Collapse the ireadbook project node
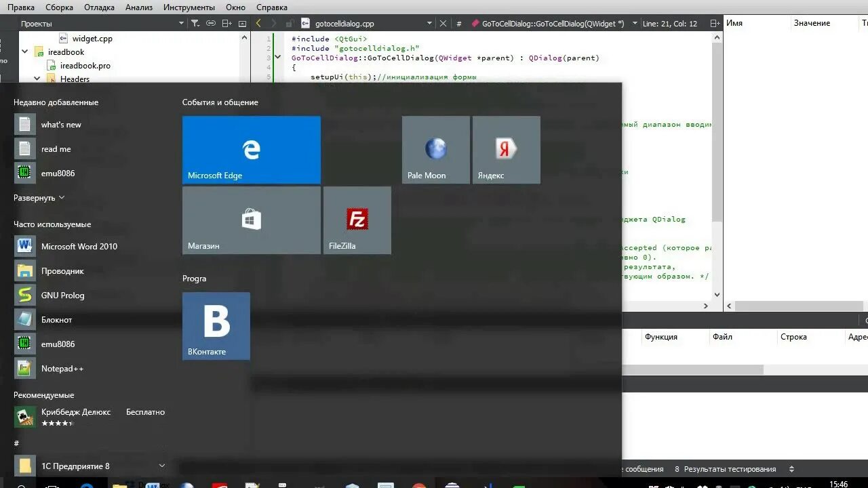Image resolution: width=868 pixels, height=488 pixels. pyautogui.click(x=25, y=52)
